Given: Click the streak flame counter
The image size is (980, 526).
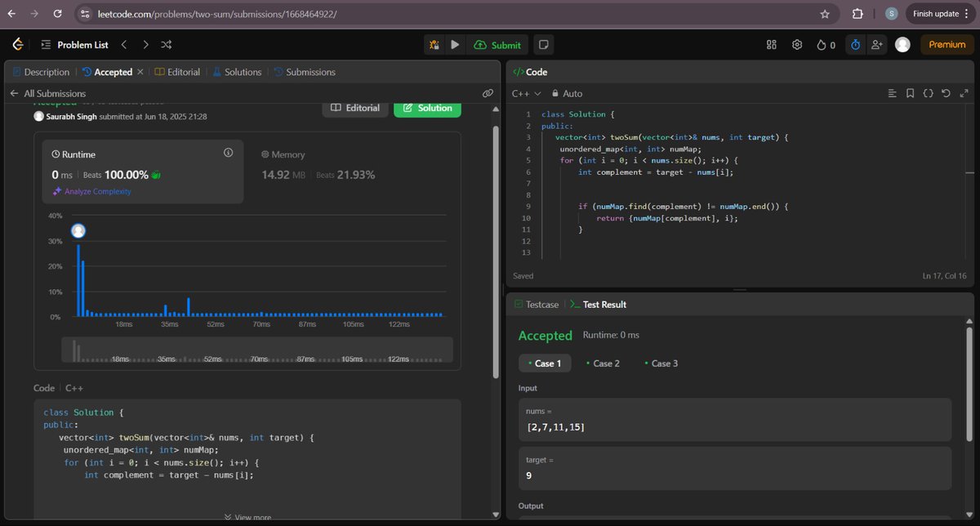Looking at the screenshot, I should point(826,45).
